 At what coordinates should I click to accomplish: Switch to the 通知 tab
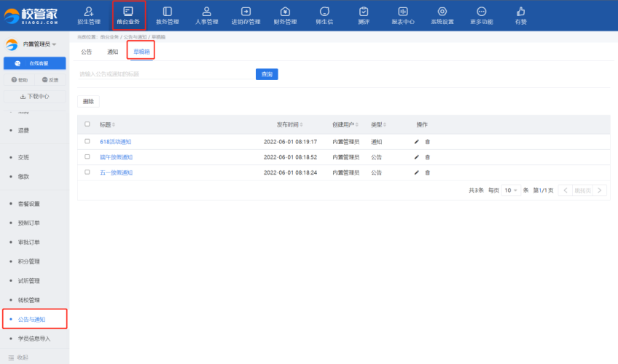pyautogui.click(x=112, y=52)
